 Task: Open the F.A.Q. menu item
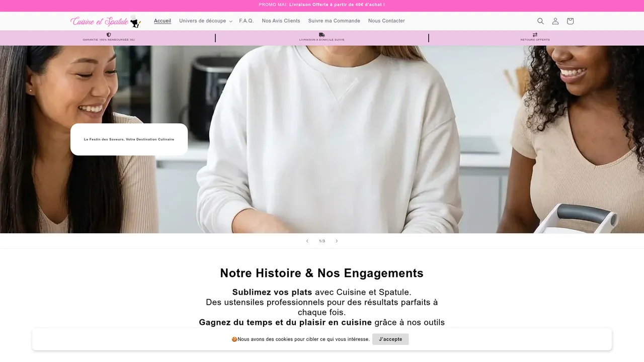click(x=247, y=21)
